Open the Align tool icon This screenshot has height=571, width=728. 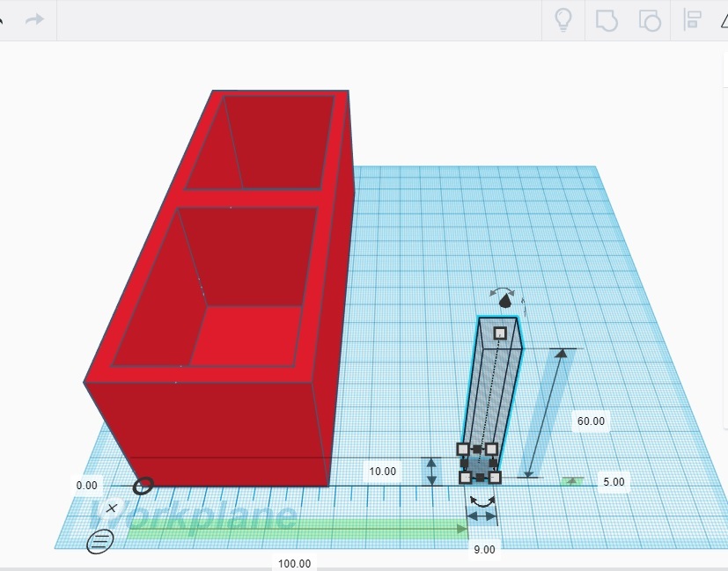pos(692,20)
